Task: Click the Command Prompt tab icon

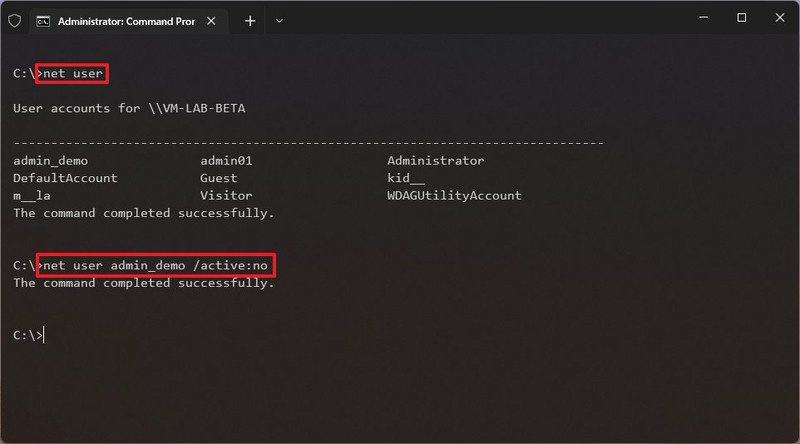Action: (x=43, y=21)
